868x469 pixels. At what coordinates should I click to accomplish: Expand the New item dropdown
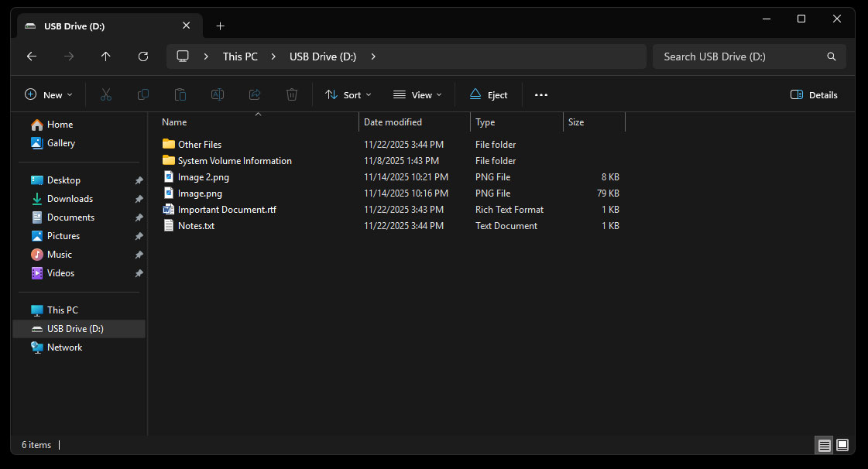click(49, 94)
